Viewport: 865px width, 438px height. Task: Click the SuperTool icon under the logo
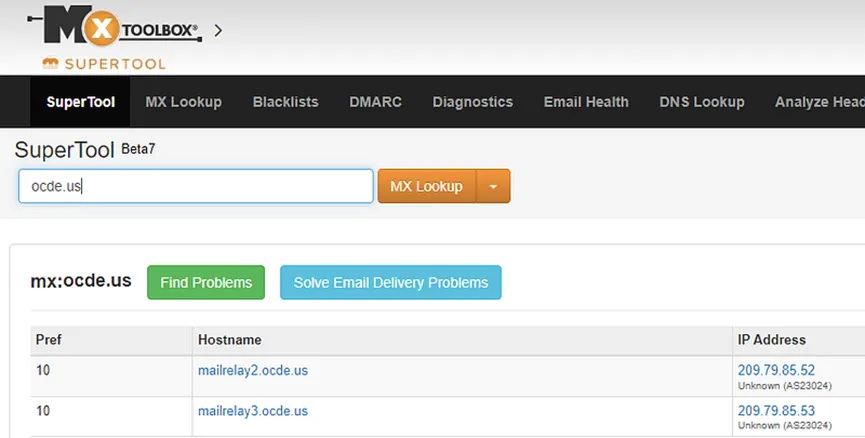(x=50, y=63)
